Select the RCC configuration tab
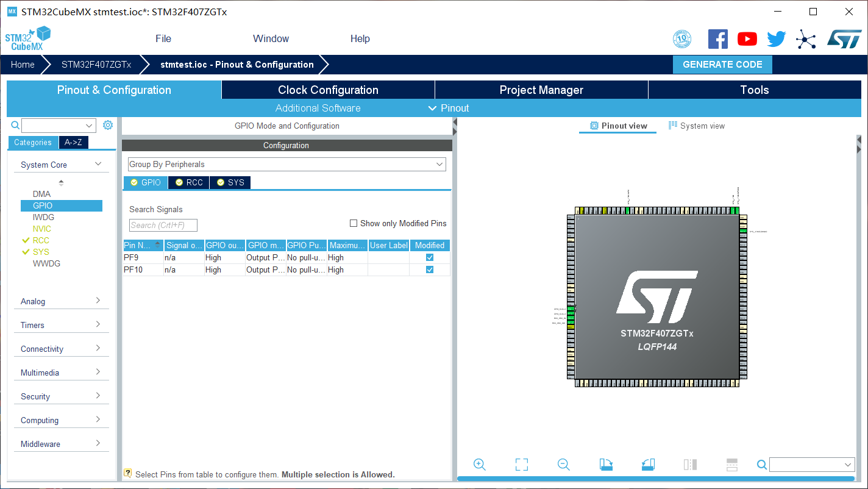Image resolution: width=868 pixels, height=489 pixels. pyautogui.click(x=189, y=182)
